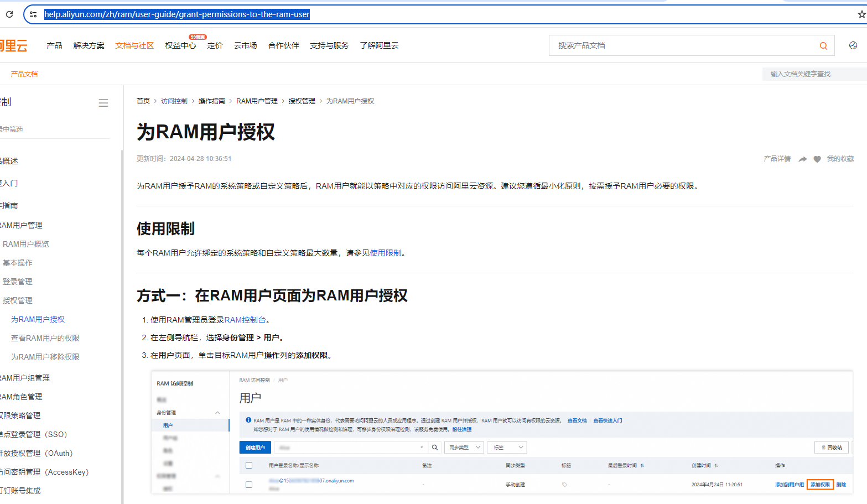Screen dimensions: 867x504
Task: Open the 文档与社区 menu
Action: [134, 45]
